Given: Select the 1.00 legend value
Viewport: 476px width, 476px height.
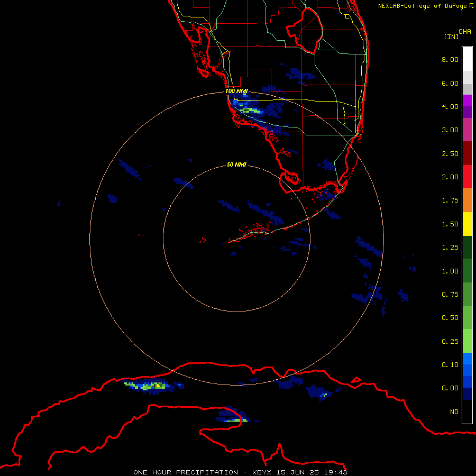Looking at the screenshot, I should [450, 271].
